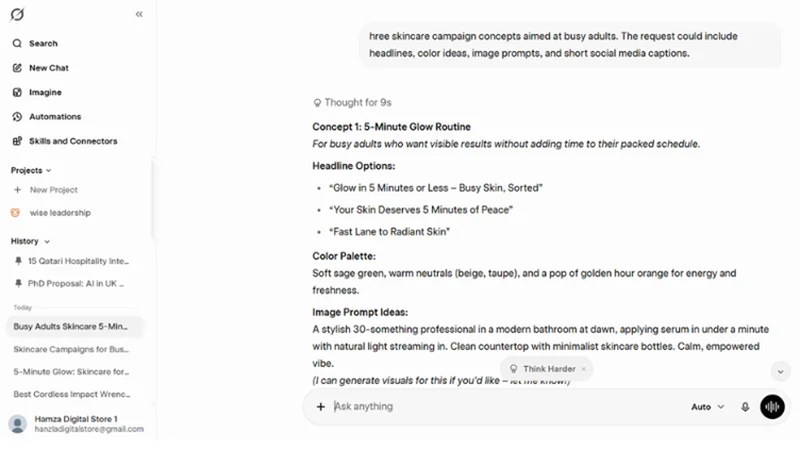Open the Auto model dropdown
Screen dimensions: 800x450
tap(708, 407)
